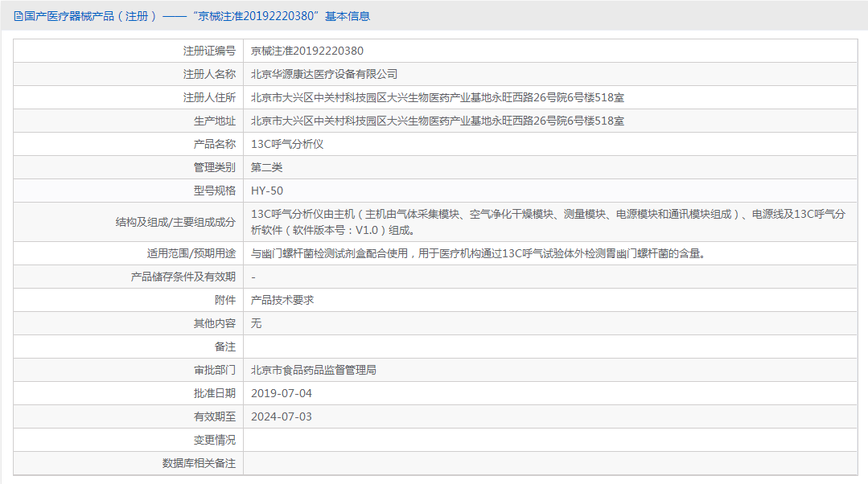
Task: Click the 其他内容 label
Action: [215, 323]
